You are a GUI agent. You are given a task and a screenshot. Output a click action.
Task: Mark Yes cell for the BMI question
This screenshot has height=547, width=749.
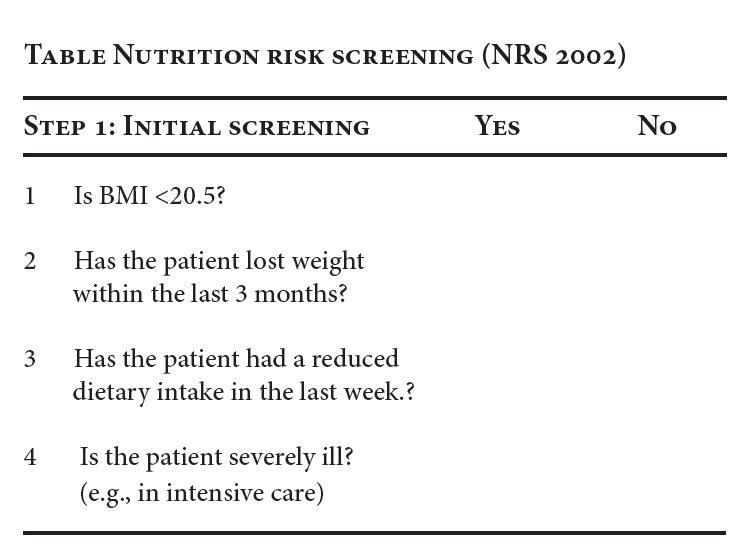click(x=497, y=196)
